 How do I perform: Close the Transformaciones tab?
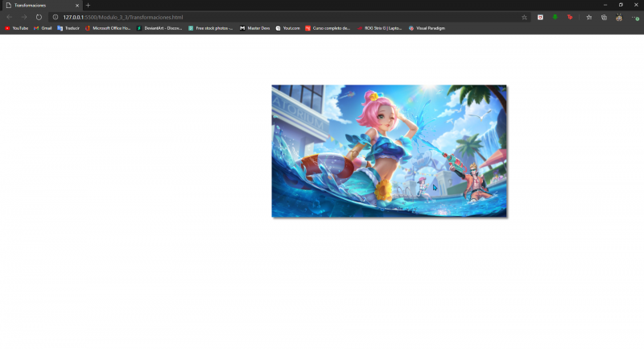tap(77, 5)
